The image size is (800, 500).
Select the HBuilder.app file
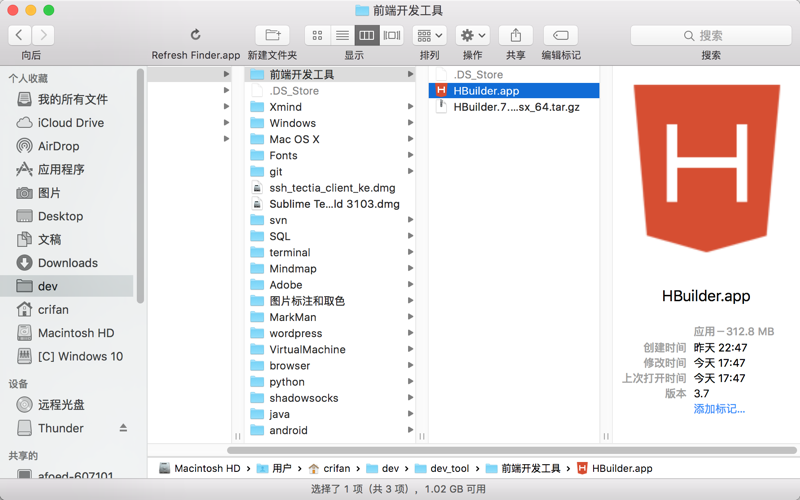514,91
